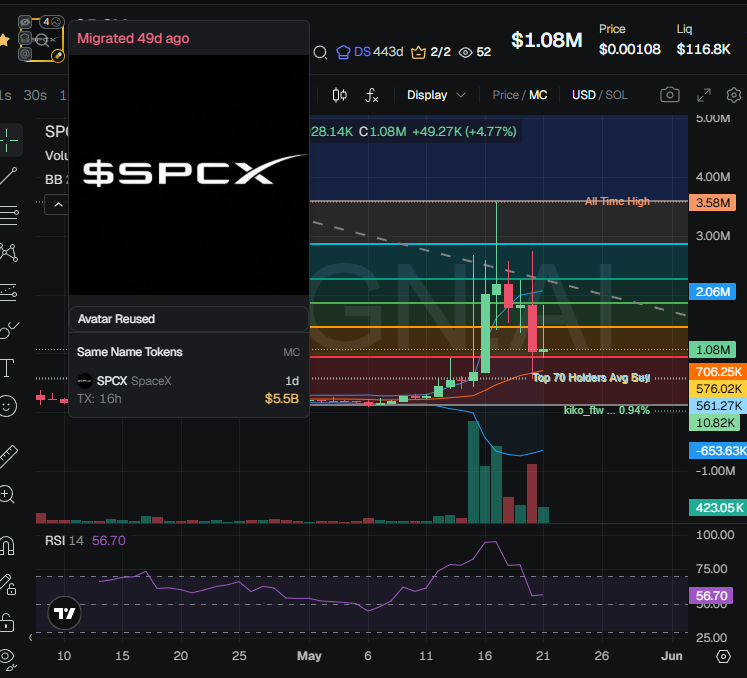The width and height of the screenshot is (747, 678).
Task: Open the fx indicators menu
Action: (372, 95)
